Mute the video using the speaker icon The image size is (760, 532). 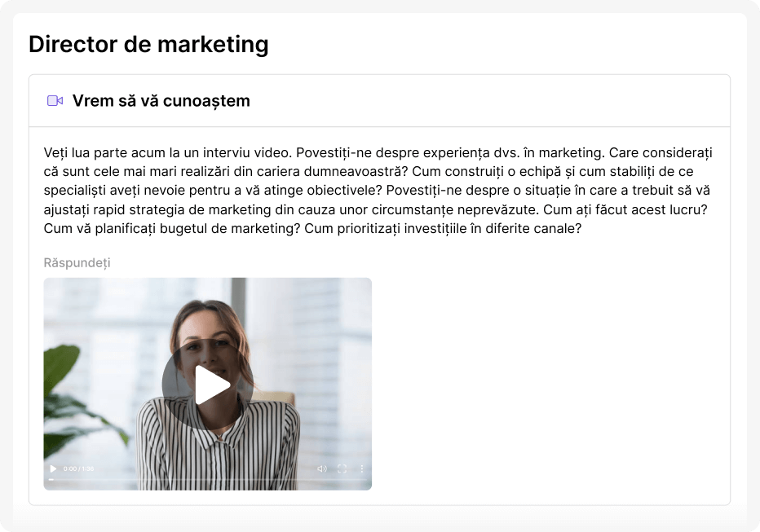coord(322,468)
